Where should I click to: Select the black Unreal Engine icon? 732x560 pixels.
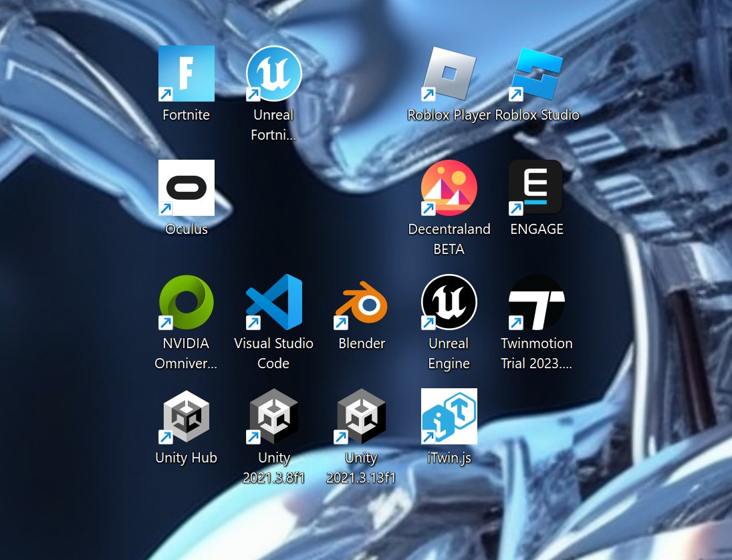click(x=449, y=302)
